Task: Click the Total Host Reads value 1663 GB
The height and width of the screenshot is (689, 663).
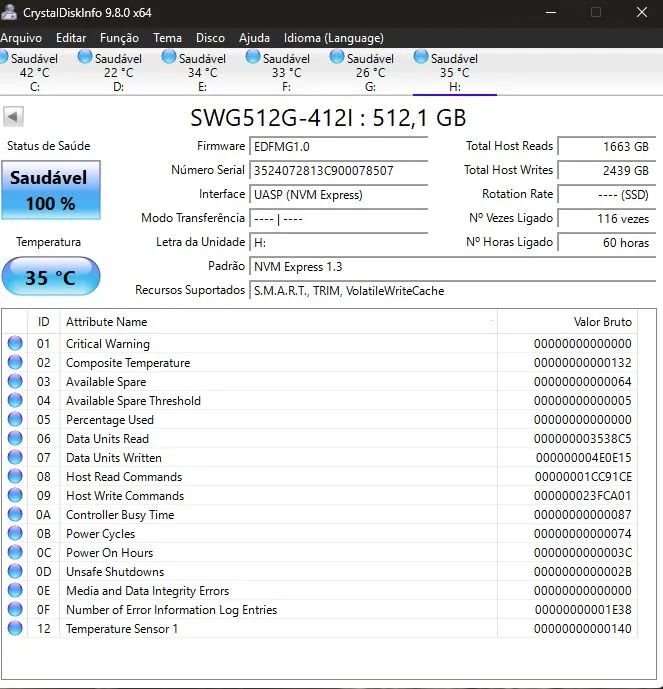Action: pyautogui.click(x=607, y=146)
